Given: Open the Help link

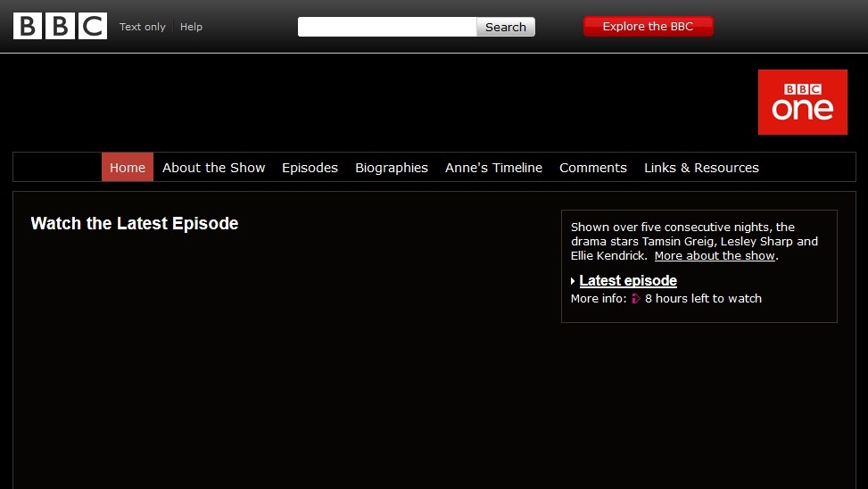Looking at the screenshot, I should tap(191, 27).
